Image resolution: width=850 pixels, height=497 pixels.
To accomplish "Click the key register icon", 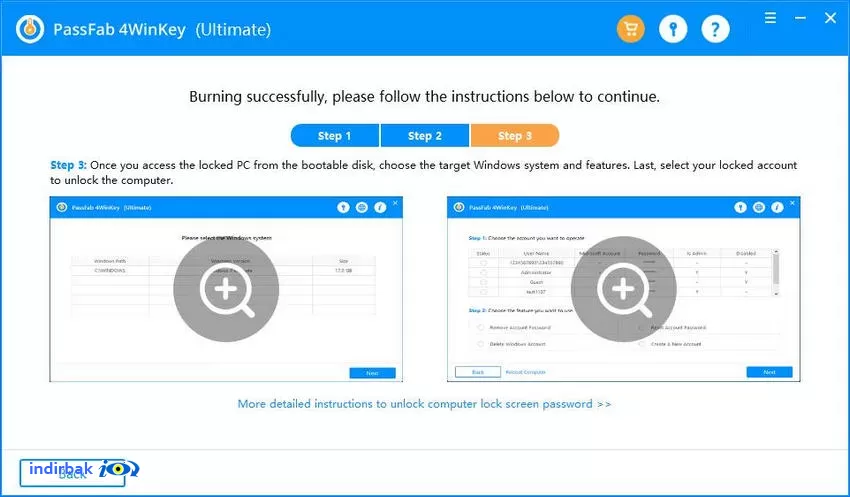I will tap(673, 29).
